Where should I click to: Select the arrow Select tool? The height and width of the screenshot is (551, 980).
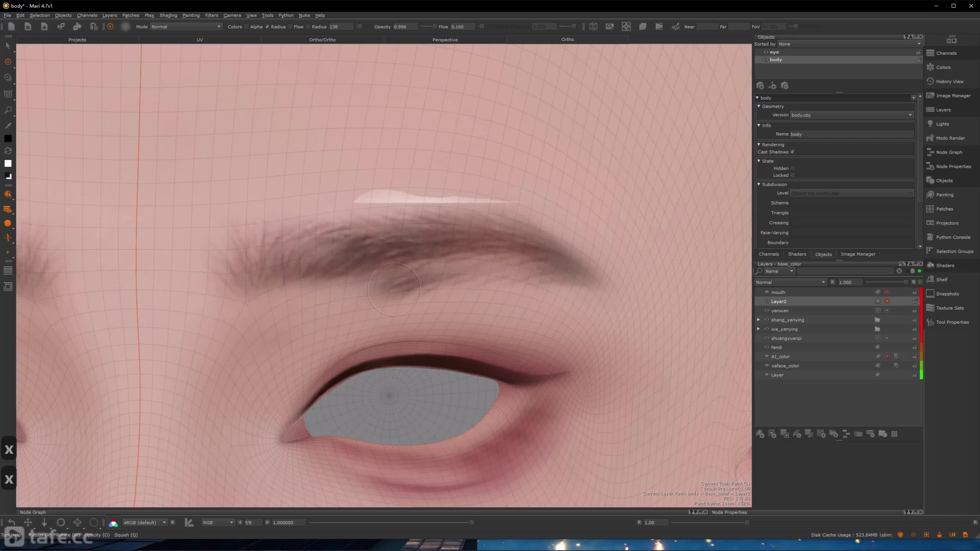[8, 46]
